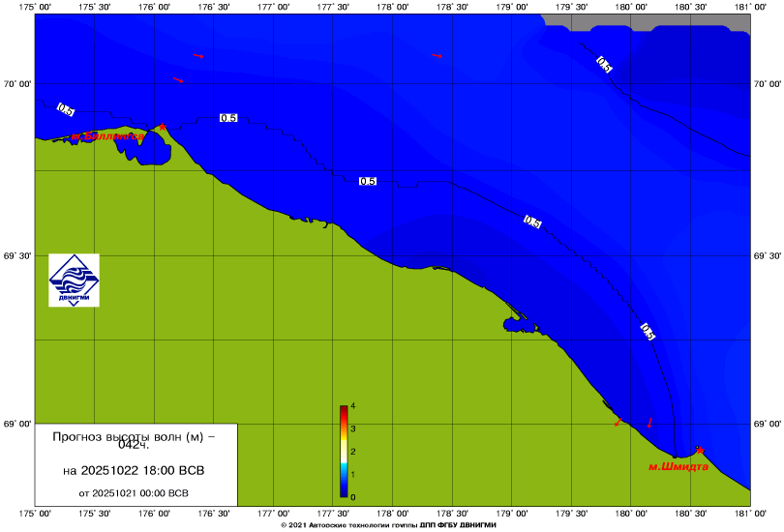
Task: Click the red arrow nearest the 178°30' top label
Action: 437,55
